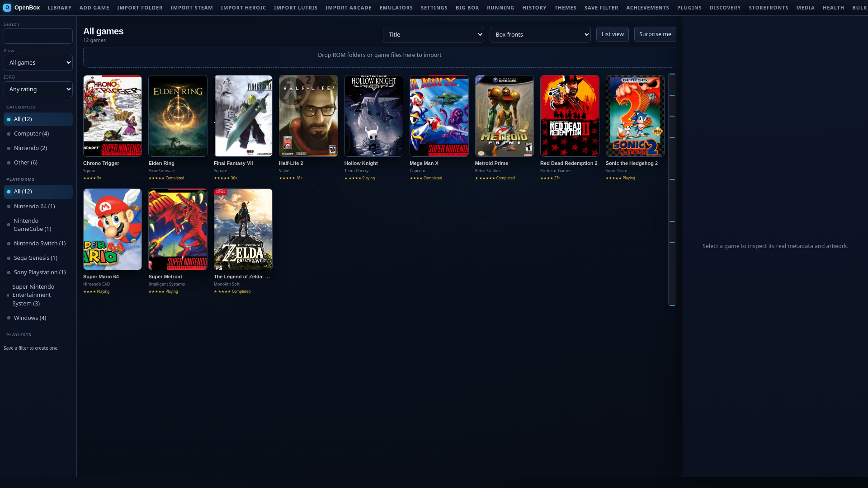The image size is (868, 488).
Task: Select the Super Metroid cover
Action: (x=178, y=230)
